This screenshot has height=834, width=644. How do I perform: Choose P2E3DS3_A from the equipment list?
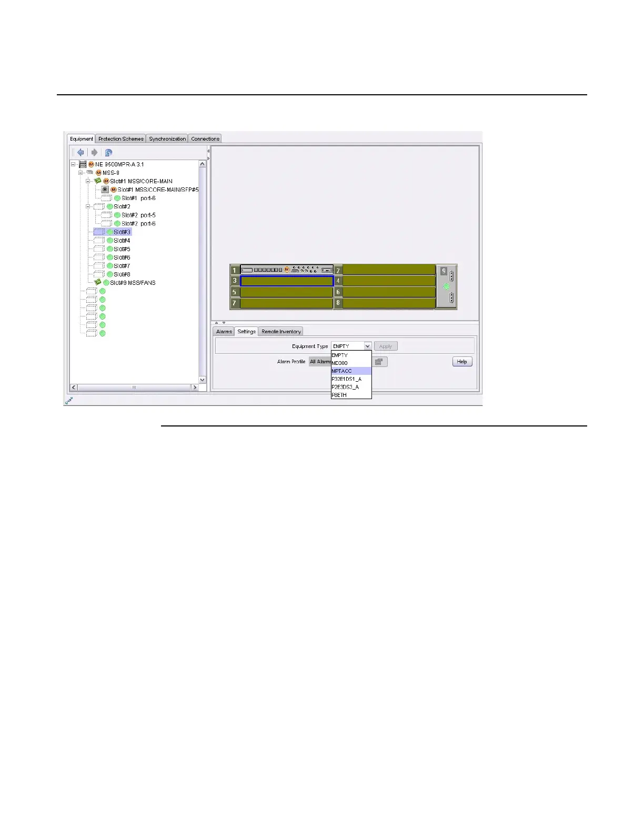351,387
